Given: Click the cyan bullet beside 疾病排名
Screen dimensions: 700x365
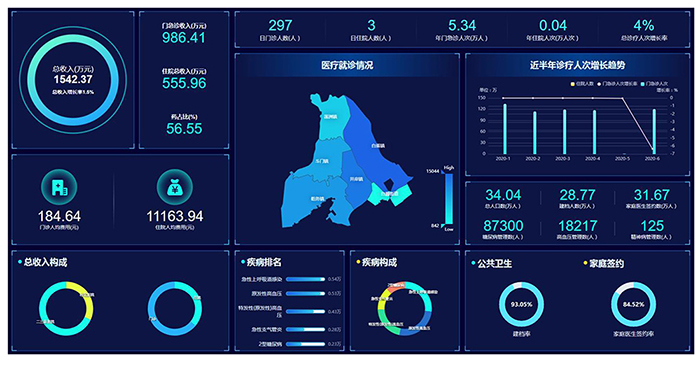Looking at the screenshot, I should (x=243, y=262).
